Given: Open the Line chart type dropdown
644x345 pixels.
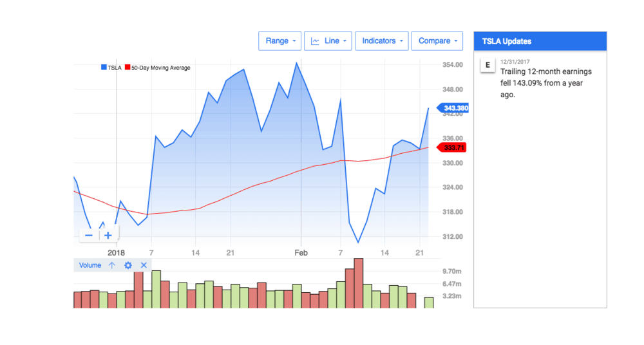Looking at the screenshot, I should click(x=328, y=41).
